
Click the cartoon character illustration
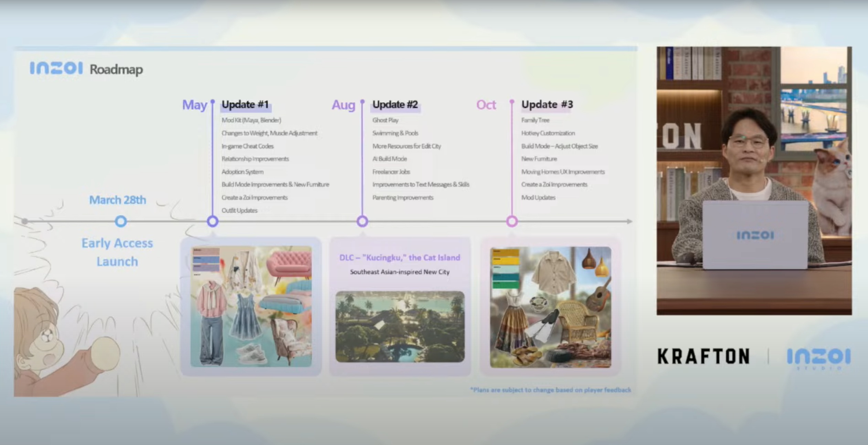[x=65, y=341]
